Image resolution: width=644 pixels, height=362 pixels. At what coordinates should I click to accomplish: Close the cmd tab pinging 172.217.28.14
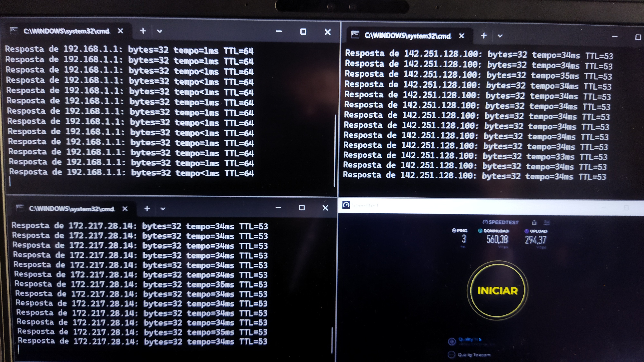125,209
